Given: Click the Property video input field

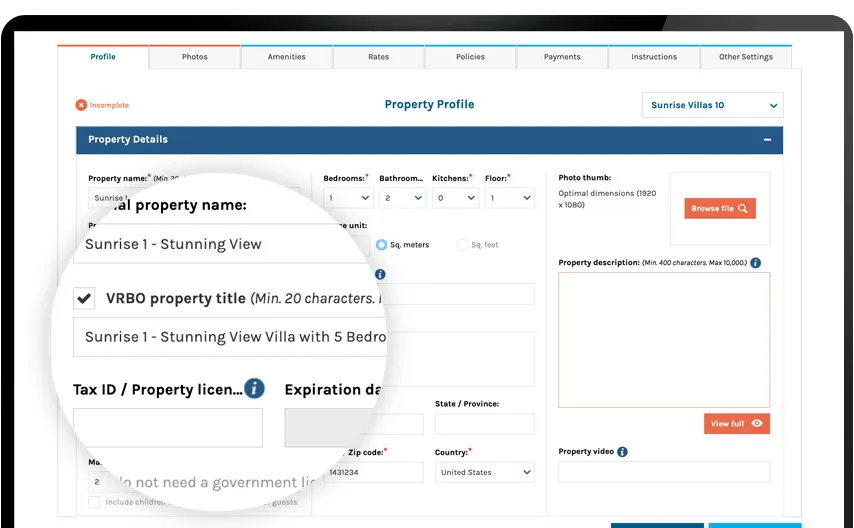Looking at the screenshot, I should (664, 472).
